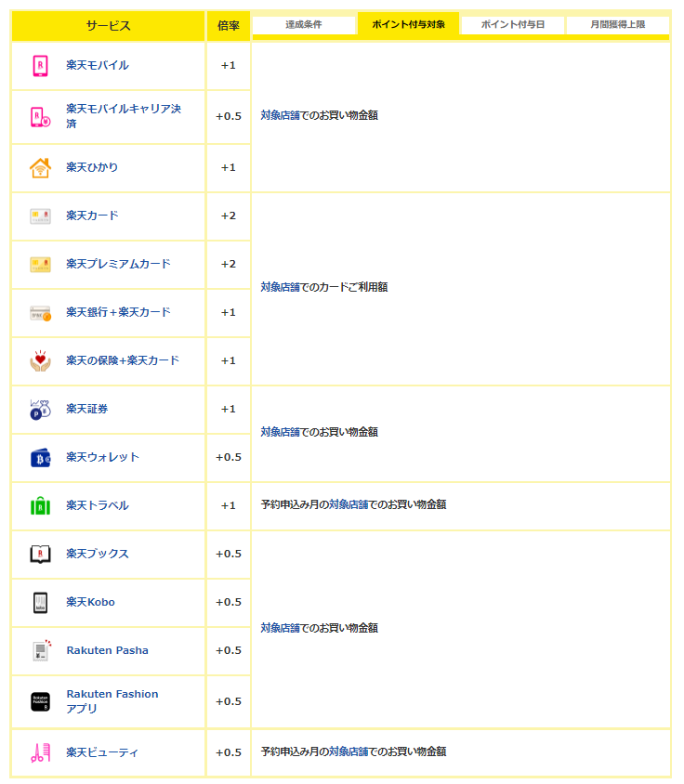Open the 楽天ブックス link

(98, 554)
